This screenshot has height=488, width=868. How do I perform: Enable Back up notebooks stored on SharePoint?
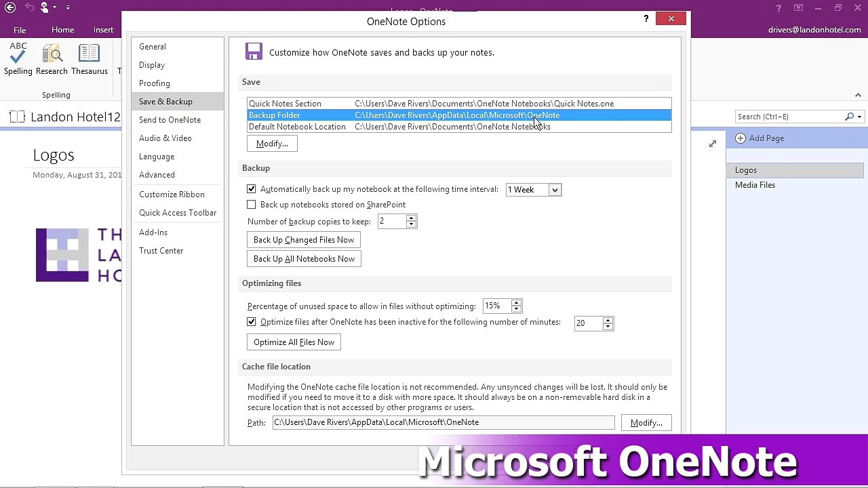(252, 205)
